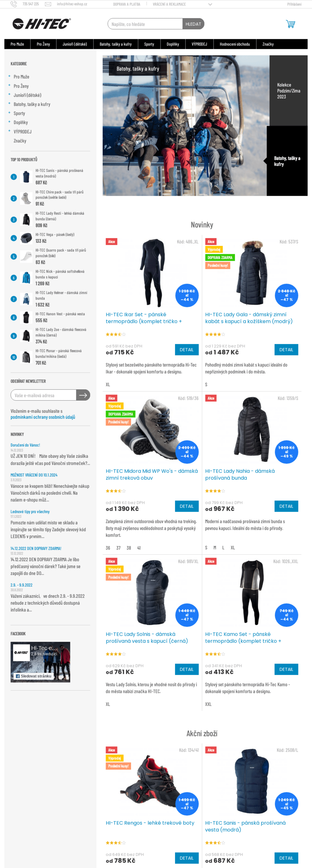Click the search input field

point(145,24)
